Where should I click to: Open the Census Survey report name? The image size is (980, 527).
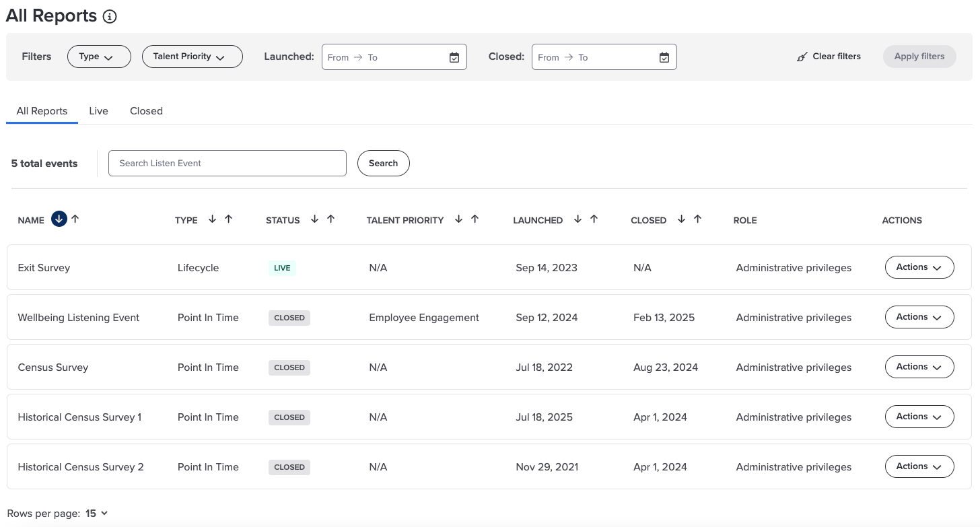[x=53, y=367]
